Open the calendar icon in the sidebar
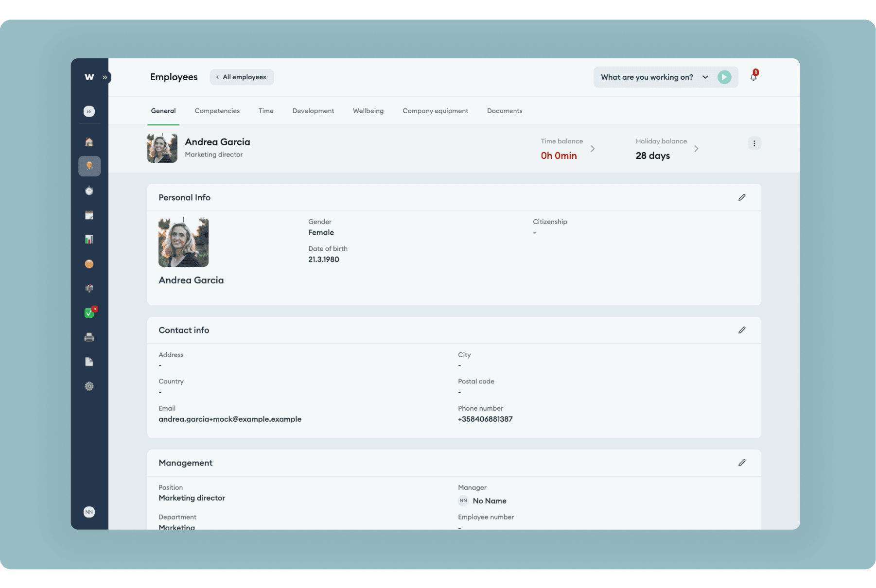The width and height of the screenshot is (876, 588). click(89, 215)
